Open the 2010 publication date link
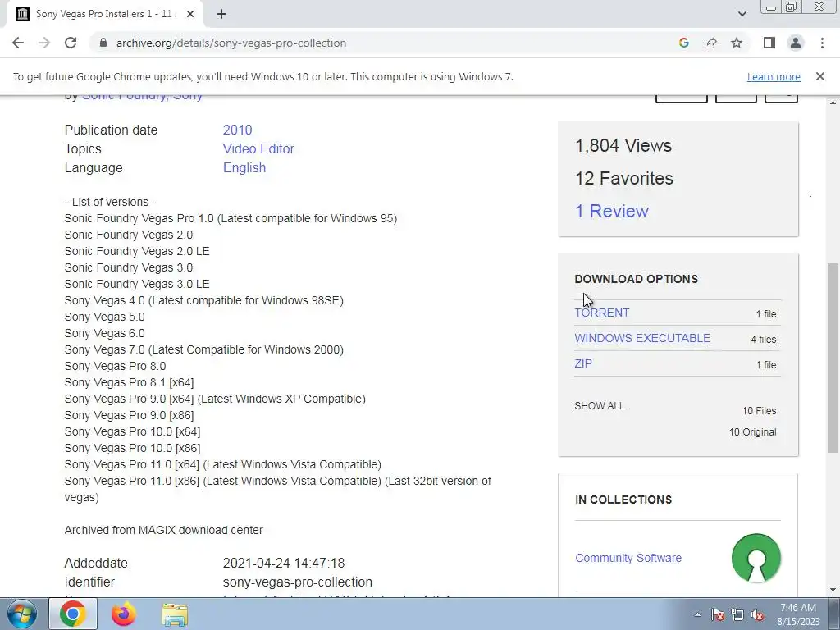840x630 pixels. [x=237, y=130]
